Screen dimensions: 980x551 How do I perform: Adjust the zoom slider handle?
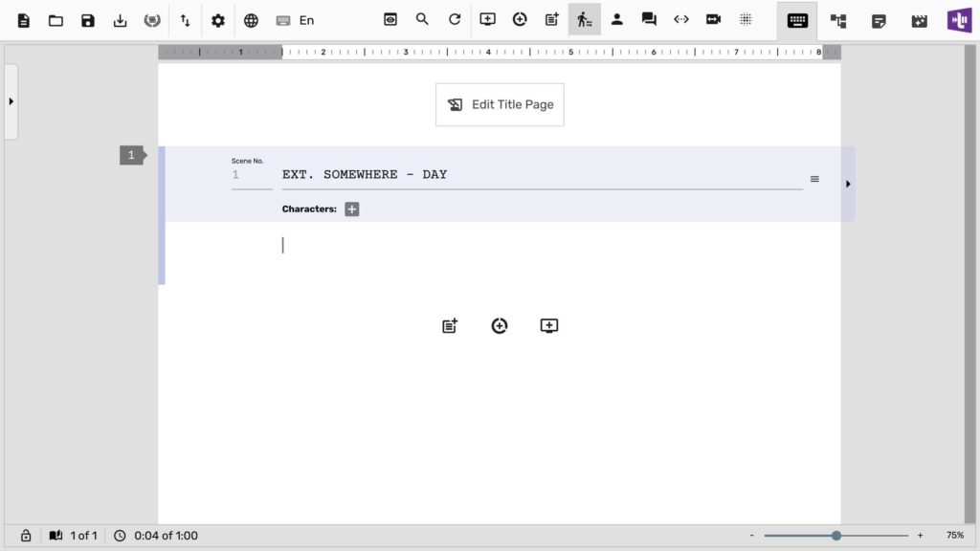pyautogui.click(x=836, y=536)
